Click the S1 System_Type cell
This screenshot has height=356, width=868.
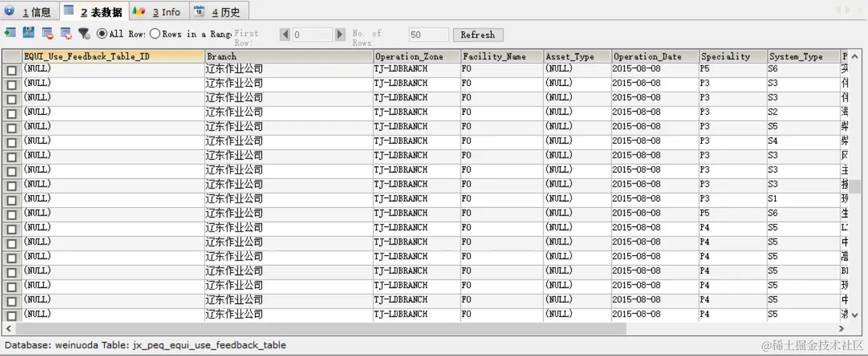[803, 199]
